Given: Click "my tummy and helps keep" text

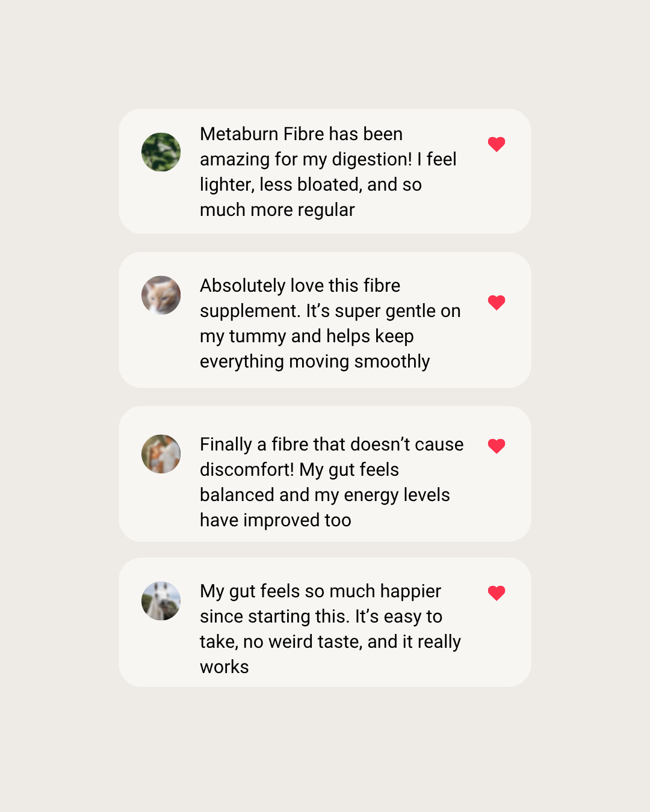Looking at the screenshot, I should 306,336.
